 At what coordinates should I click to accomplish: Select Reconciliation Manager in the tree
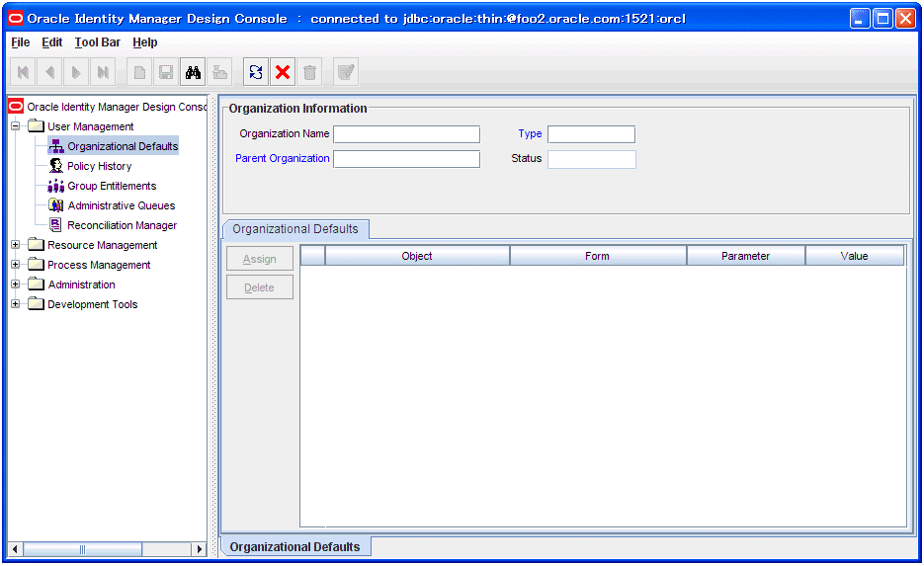pyautogui.click(x=122, y=225)
